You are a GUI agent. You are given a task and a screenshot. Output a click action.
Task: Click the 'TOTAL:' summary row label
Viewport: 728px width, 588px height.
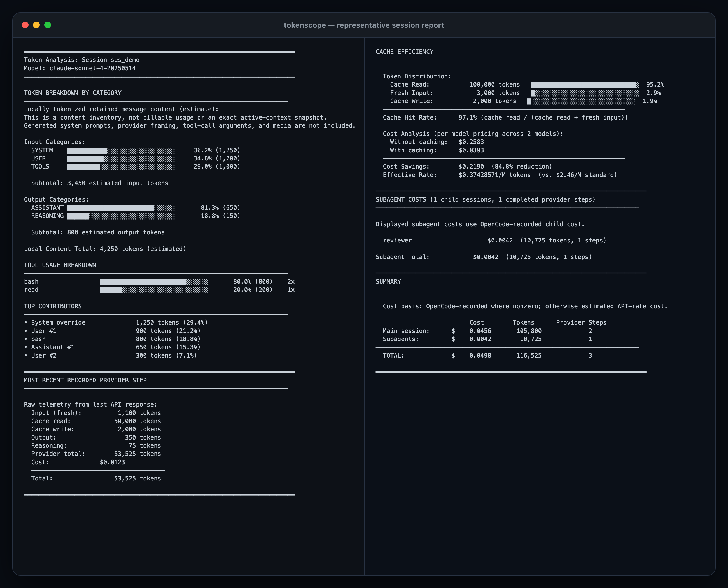coord(393,355)
